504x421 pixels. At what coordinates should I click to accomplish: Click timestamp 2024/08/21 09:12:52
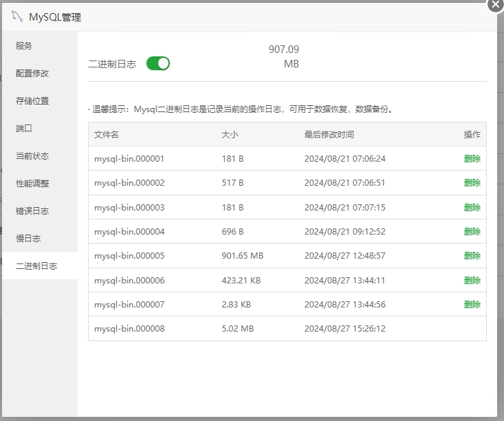[x=345, y=232]
